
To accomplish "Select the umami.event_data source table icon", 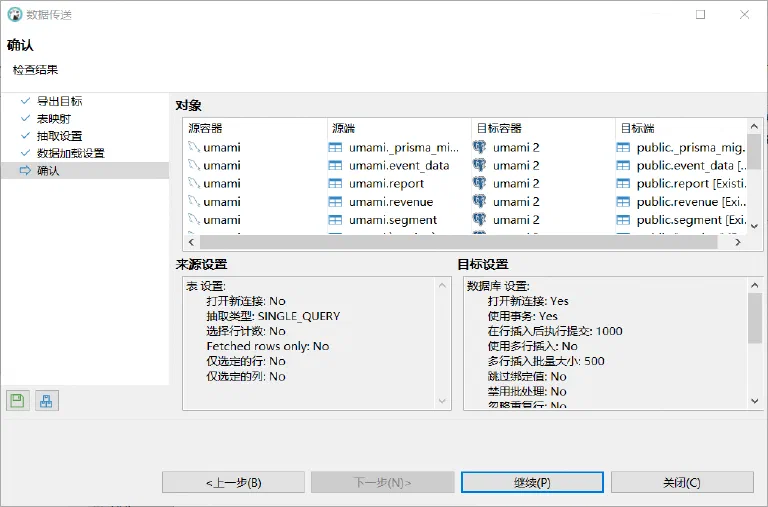I will [336, 166].
